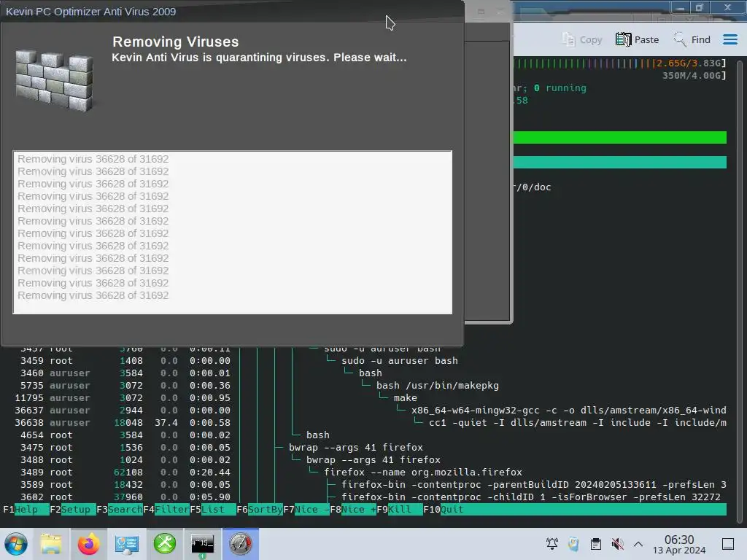Image resolution: width=747 pixels, height=560 pixels.
Task: Open the hamburger menu in terminal window
Action: 729,39
